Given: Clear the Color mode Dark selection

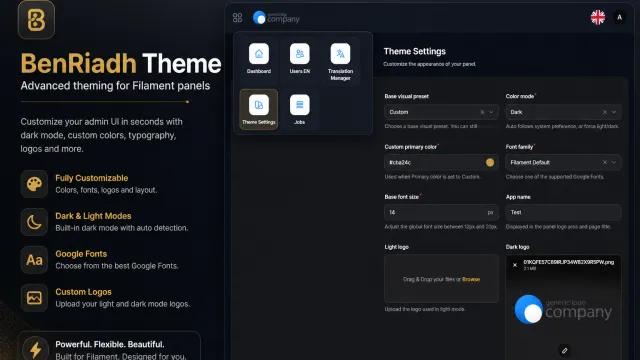Looking at the screenshot, I should (604, 112).
